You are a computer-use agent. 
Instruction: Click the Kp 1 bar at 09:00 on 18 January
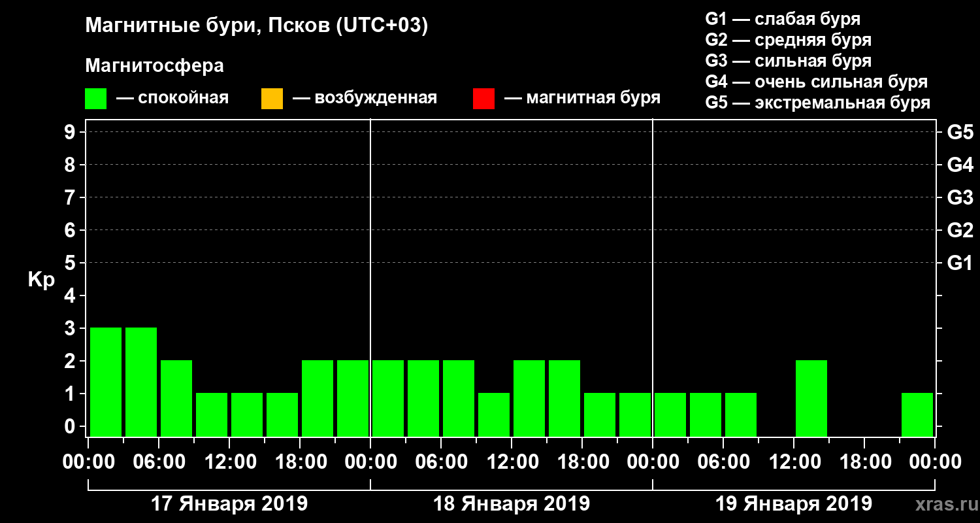click(x=494, y=414)
